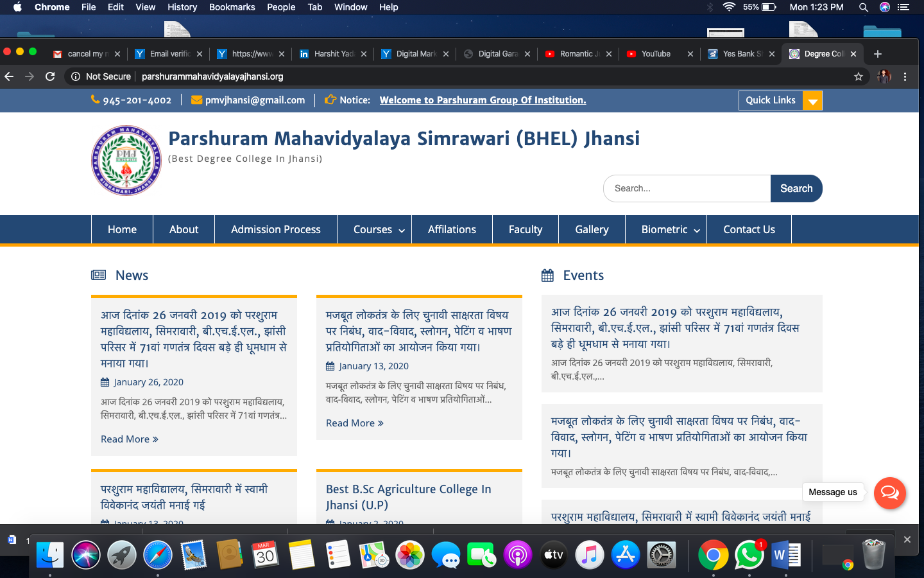Open Finder from the Dock
The width and height of the screenshot is (924, 578).
pyautogui.click(x=49, y=555)
